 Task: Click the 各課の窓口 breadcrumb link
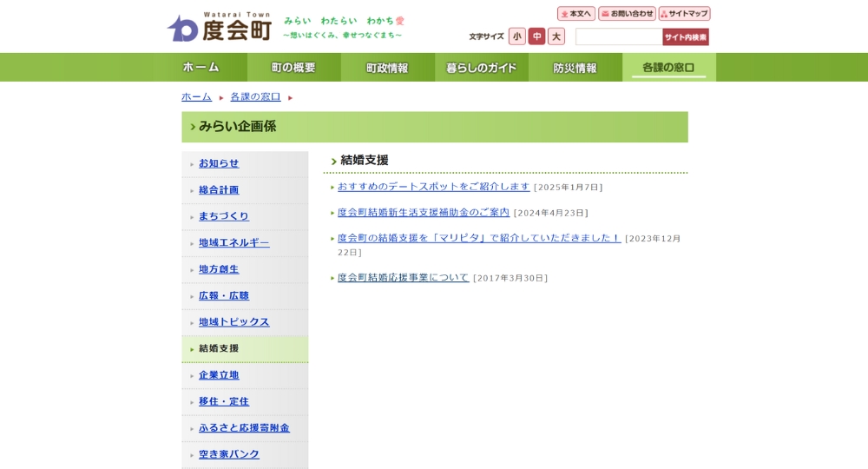[x=255, y=96]
